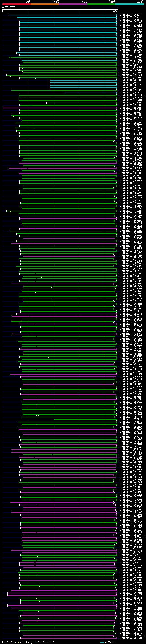The width and height of the screenshot is (146, 644).
Task: Click the white query sequence bar
Action: coord(60,10)
